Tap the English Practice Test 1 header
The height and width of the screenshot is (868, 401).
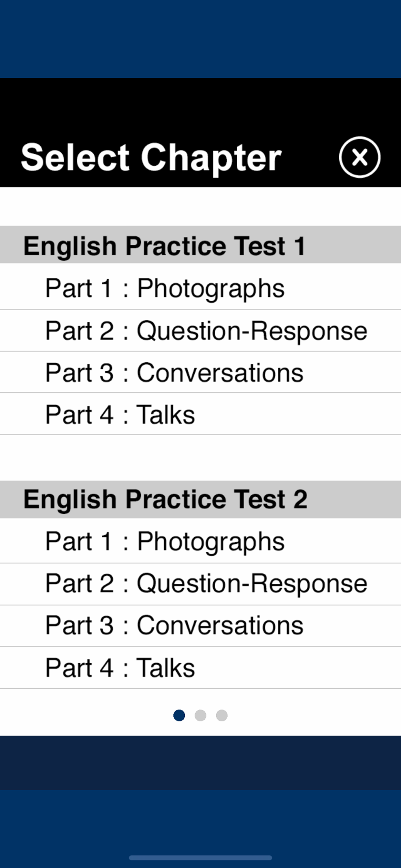pos(200,245)
